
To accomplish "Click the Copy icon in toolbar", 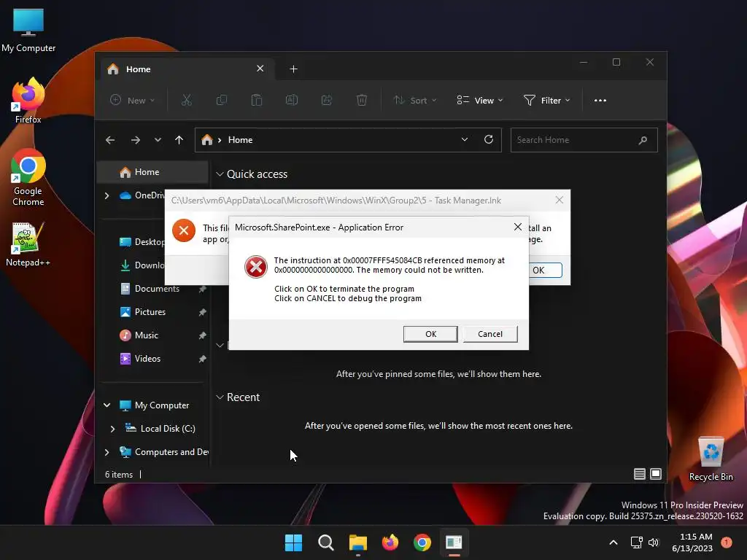I will click(222, 100).
